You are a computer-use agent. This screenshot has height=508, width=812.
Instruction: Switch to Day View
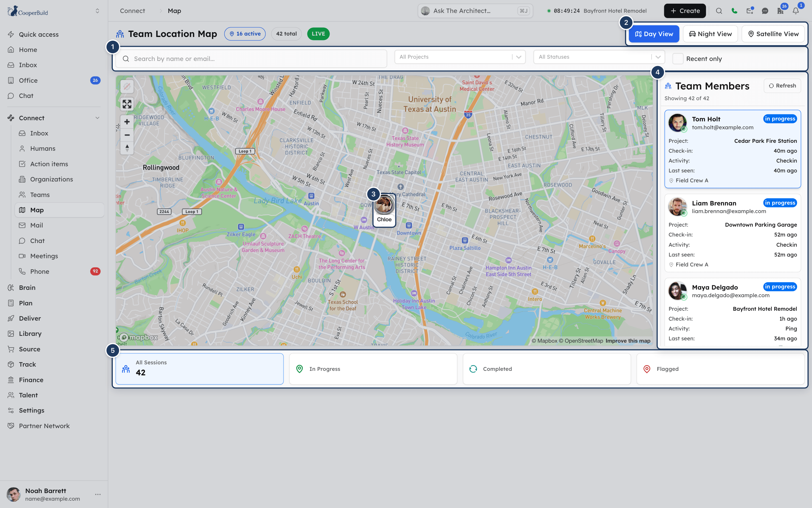(x=654, y=34)
